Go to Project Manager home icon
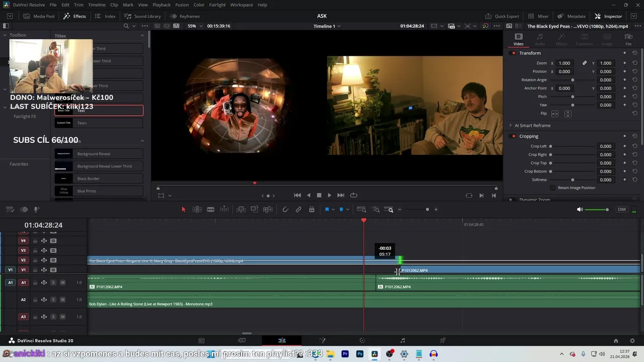The width and height of the screenshot is (644, 362). pos(616,340)
